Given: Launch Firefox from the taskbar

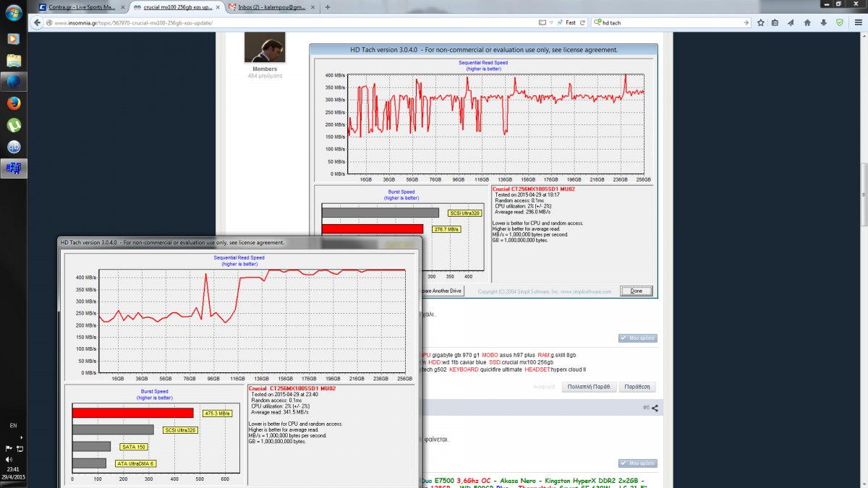Looking at the screenshot, I should (14, 103).
